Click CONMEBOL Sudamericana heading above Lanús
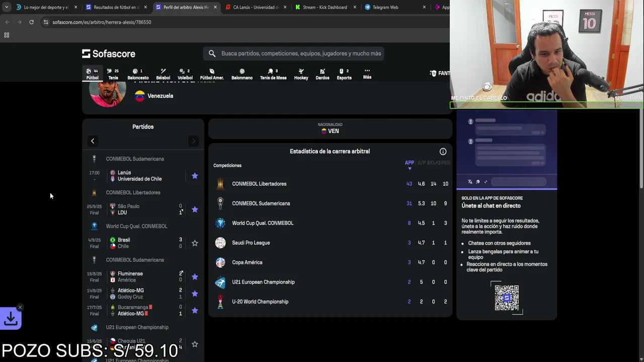The width and height of the screenshot is (644, 362). coord(135,159)
